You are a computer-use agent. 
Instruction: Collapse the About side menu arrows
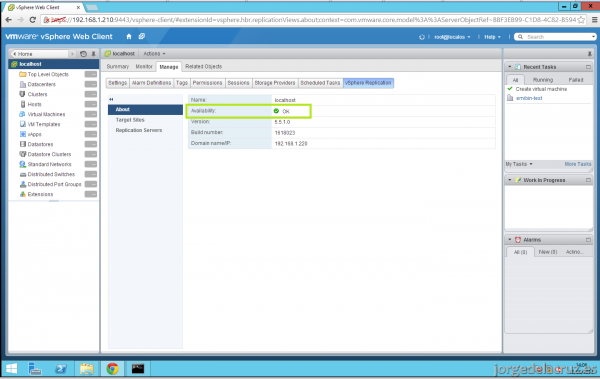[x=111, y=99]
